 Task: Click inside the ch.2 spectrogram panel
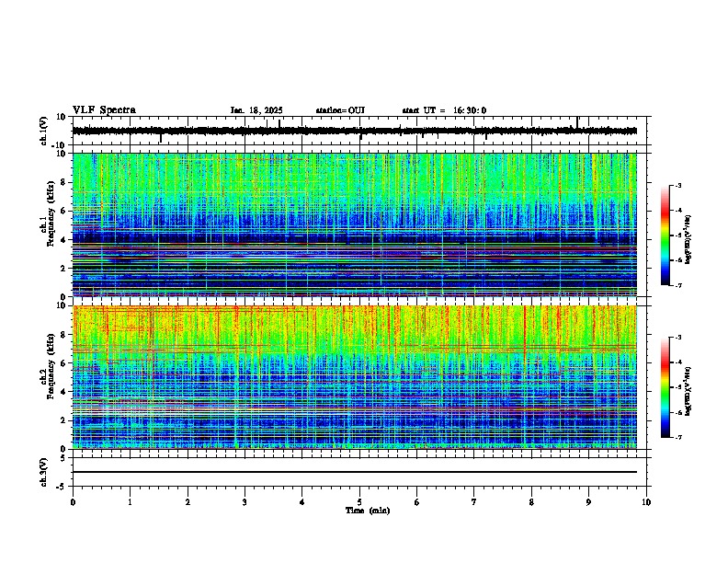pyautogui.click(x=355, y=377)
